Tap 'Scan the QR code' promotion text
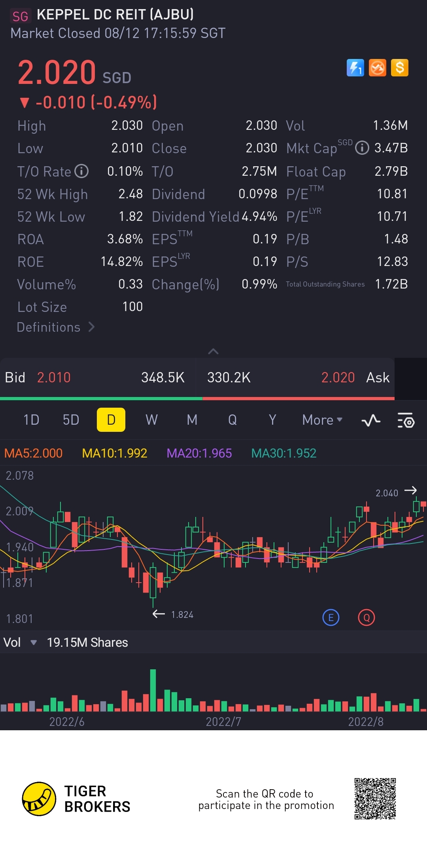Viewport: 427px width, 868px height. (x=266, y=800)
